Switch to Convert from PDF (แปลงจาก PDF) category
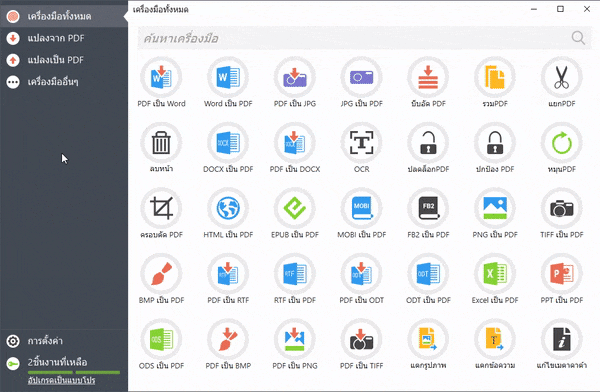Screen dimensions: 600x392 pyautogui.click(x=64, y=38)
